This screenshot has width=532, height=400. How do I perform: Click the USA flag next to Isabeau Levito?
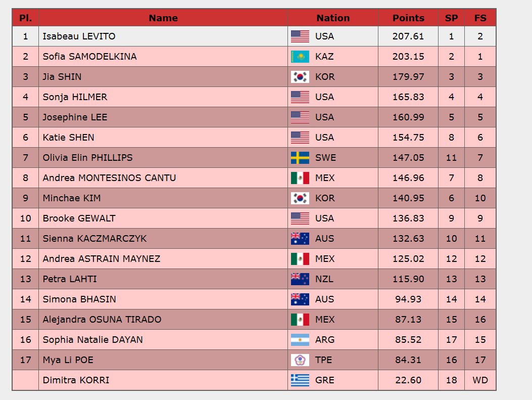pyautogui.click(x=300, y=36)
